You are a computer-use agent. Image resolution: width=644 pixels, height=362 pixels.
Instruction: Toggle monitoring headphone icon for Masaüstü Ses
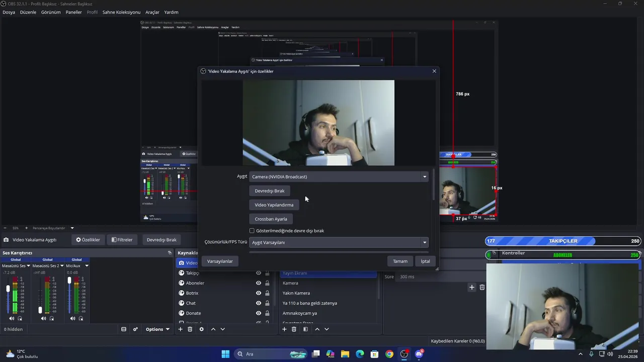20,318
